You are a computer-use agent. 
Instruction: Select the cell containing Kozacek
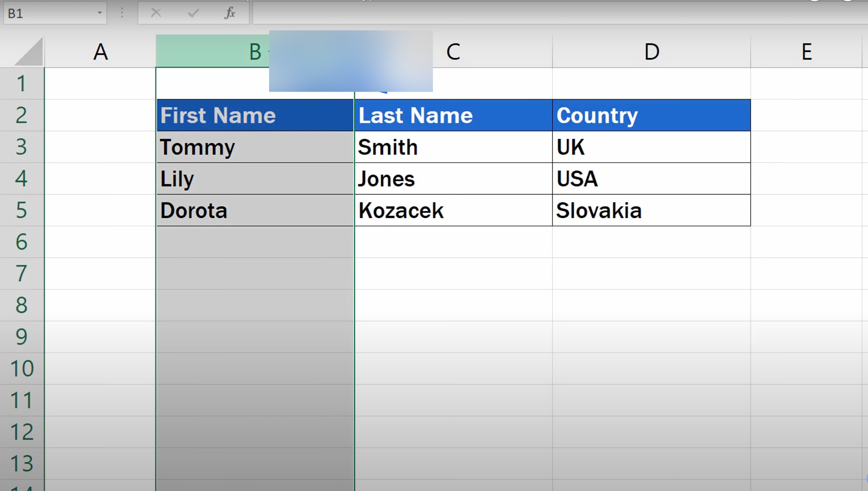pos(453,210)
